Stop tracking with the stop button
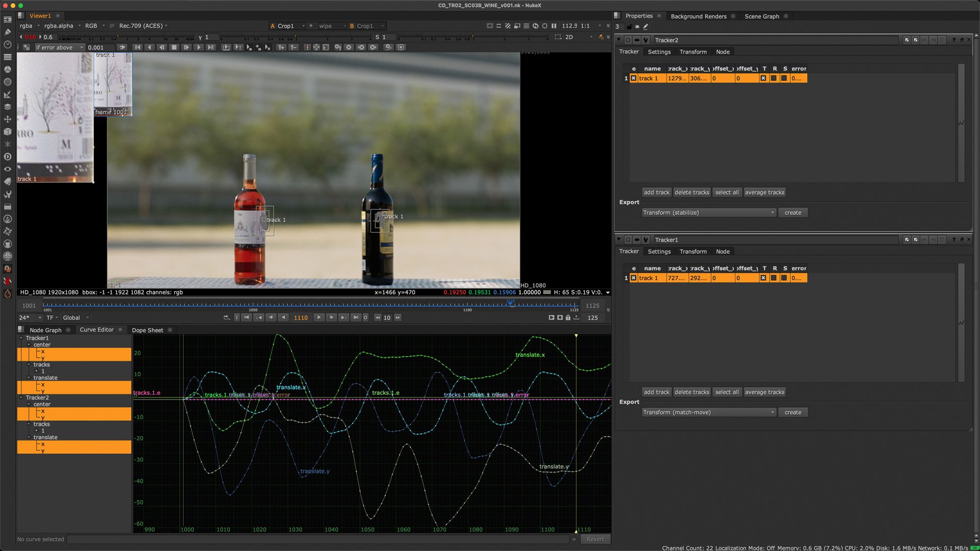980x551 pixels. 174,47
